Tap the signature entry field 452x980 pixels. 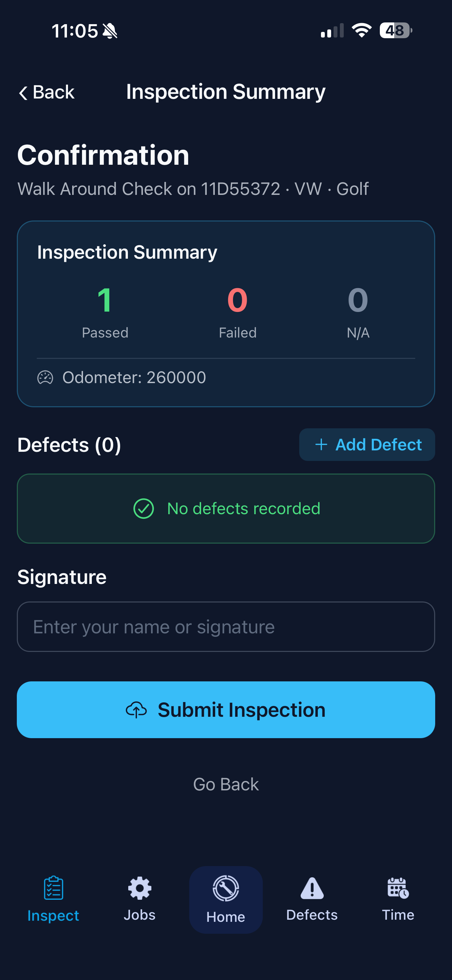pos(226,627)
